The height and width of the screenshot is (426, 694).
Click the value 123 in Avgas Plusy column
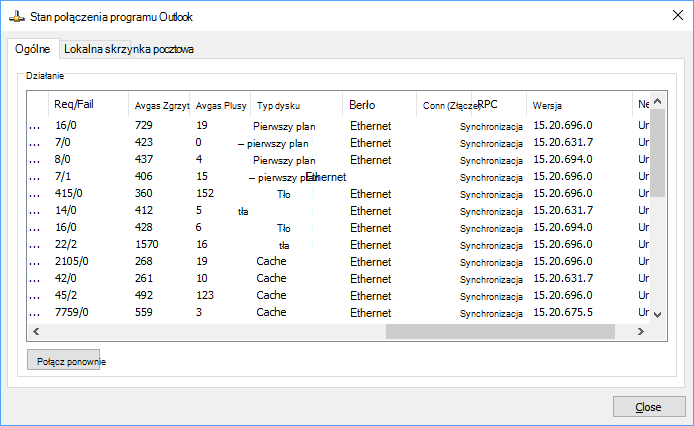point(205,295)
